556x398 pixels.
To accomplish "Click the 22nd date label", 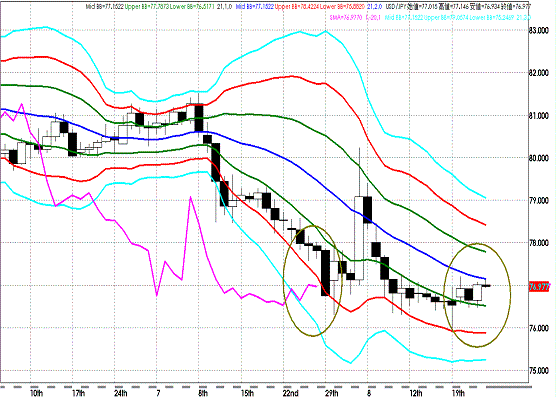I will pyautogui.click(x=290, y=393).
